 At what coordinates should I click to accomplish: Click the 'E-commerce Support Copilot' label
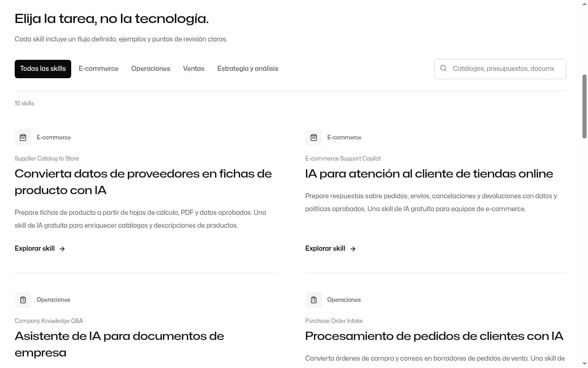[343, 159]
